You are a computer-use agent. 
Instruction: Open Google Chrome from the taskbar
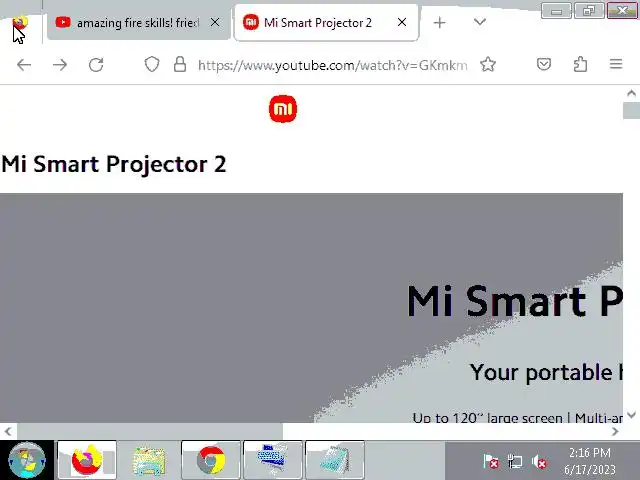click(211, 460)
